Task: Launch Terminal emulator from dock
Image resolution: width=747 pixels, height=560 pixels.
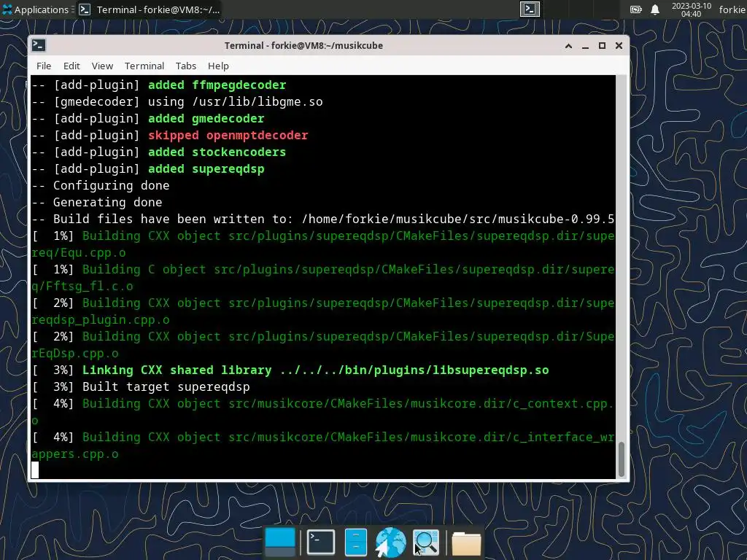Action: click(321, 542)
